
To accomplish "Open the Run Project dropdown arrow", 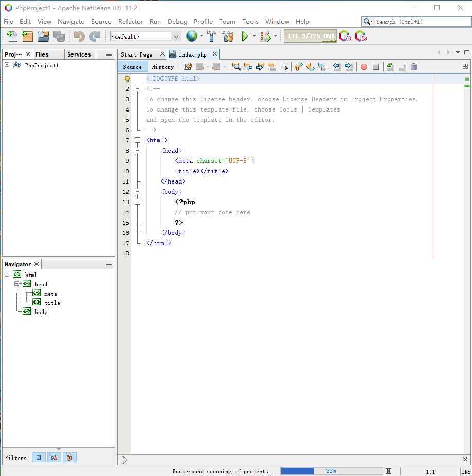I will tap(254, 36).
